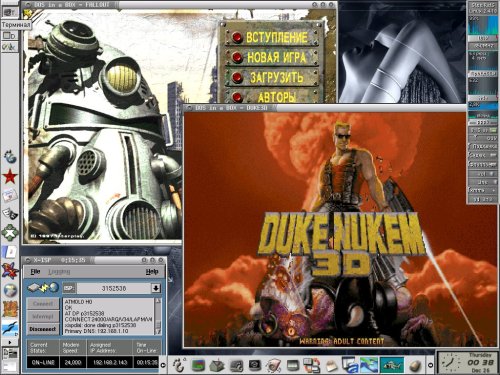Click the grey terminal screen icon in panel
This screenshot has height=375, width=500.
click(x=293, y=365)
